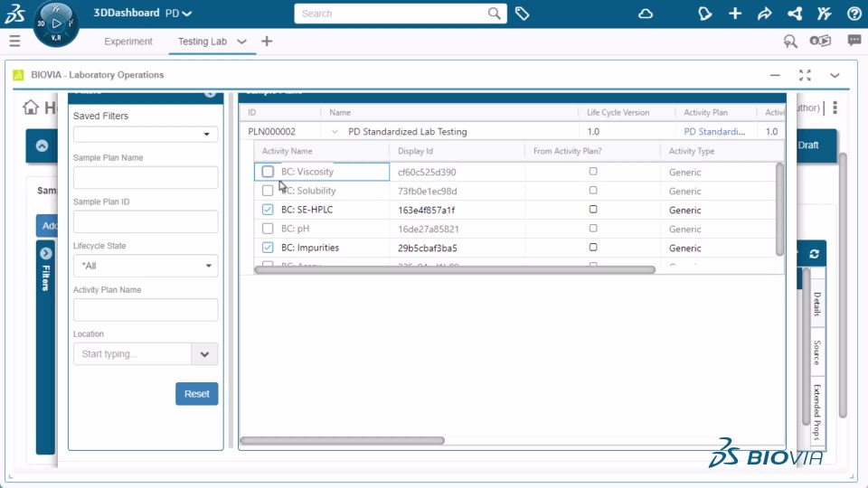The width and height of the screenshot is (868, 488).
Task: Click the home icon
Action: 31,107
